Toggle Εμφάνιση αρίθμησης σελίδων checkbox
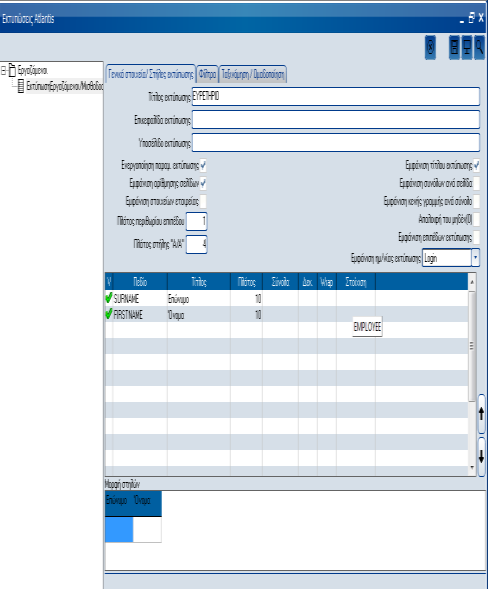This screenshot has height=589, width=488. coord(203,183)
